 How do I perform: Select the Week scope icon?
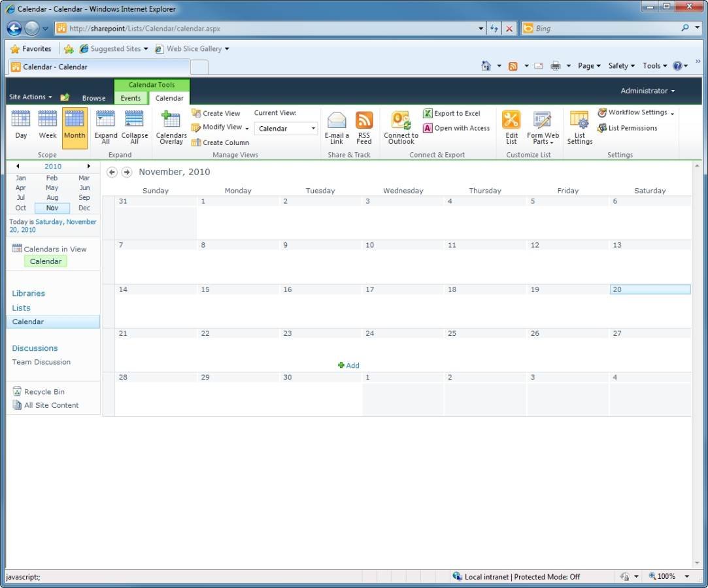coord(48,124)
